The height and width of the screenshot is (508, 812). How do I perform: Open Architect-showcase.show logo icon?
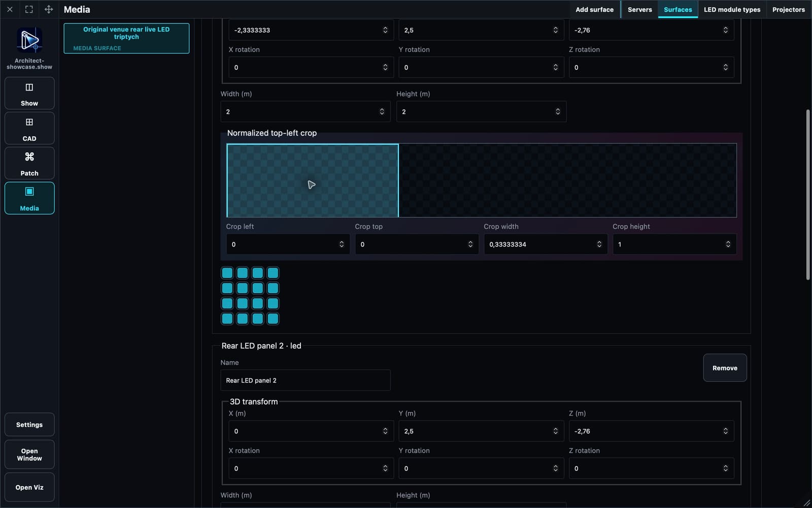tap(29, 40)
